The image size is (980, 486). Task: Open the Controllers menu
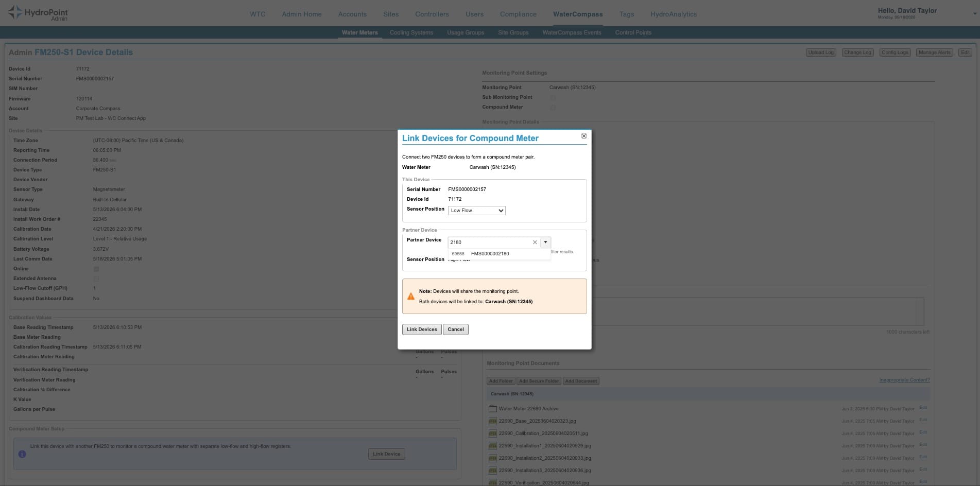(432, 14)
